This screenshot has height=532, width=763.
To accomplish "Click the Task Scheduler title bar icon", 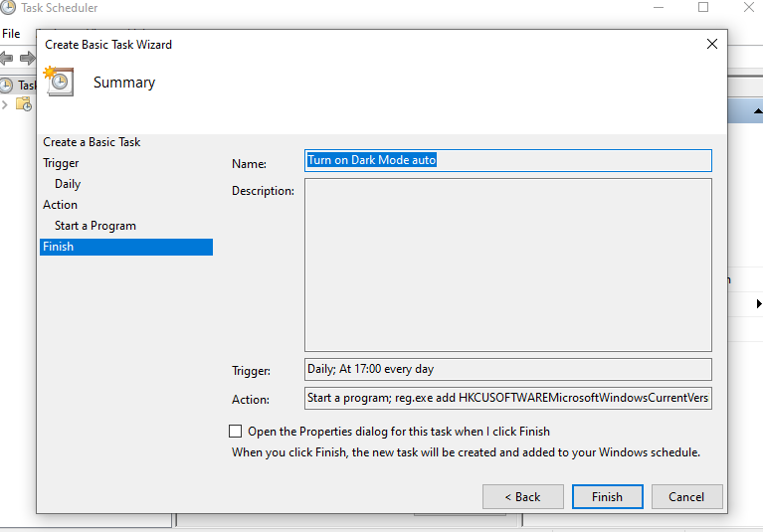I will click(x=8, y=7).
